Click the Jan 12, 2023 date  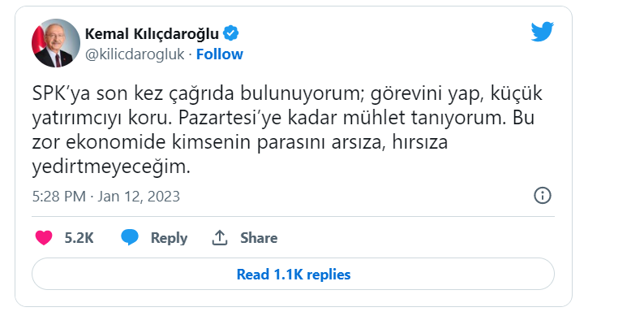[139, 197]
